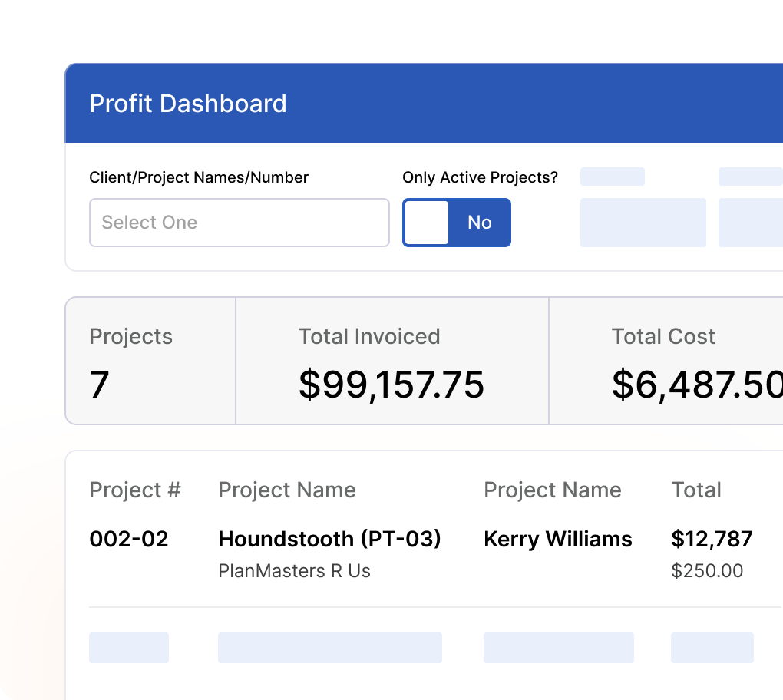
Task: Open the Client/Project Names/Number Select One dropdown
Action: pyautogui.click(x=240, y=223)
